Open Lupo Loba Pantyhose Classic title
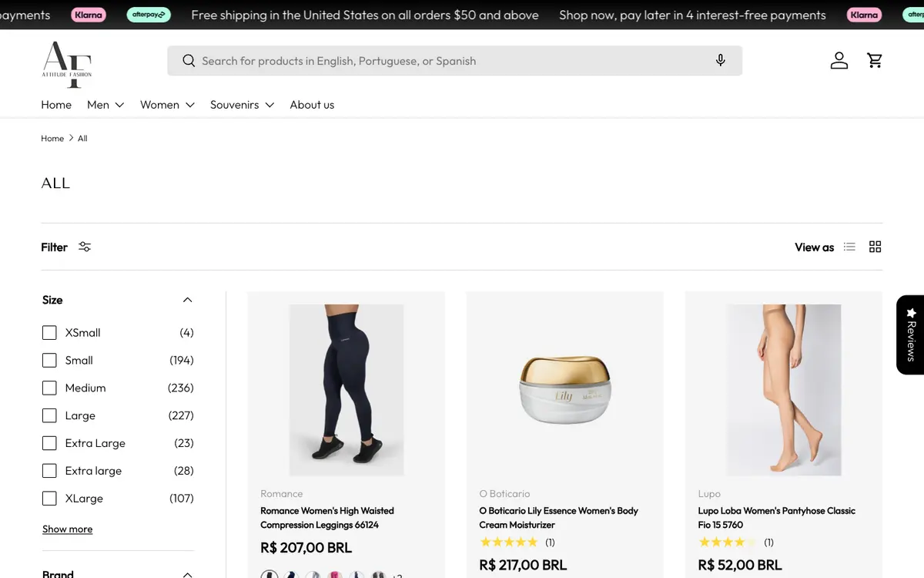Image resolution: width=924 pixels, height=578 pixels. point(776,518)
